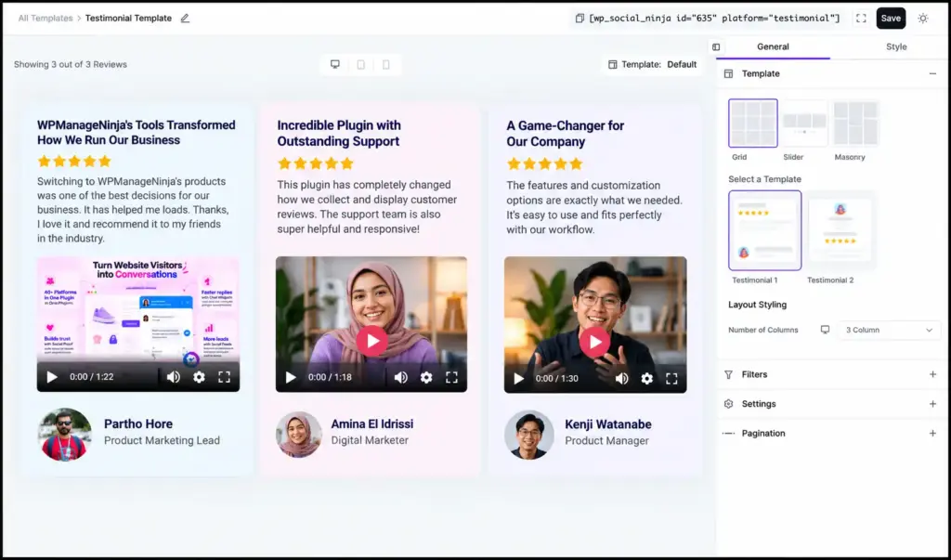The image size is (951, 560).
Task: Go to All Templates breadcrumb
Action: (46, 19)
